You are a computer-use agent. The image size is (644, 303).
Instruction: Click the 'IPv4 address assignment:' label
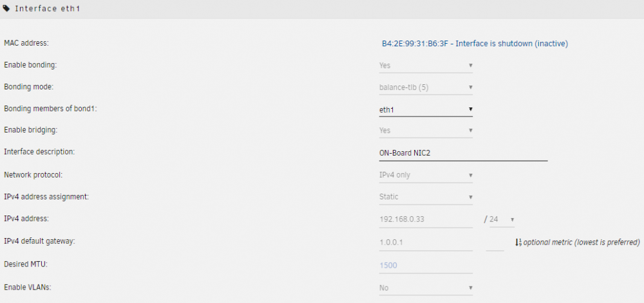pos(46,197)
